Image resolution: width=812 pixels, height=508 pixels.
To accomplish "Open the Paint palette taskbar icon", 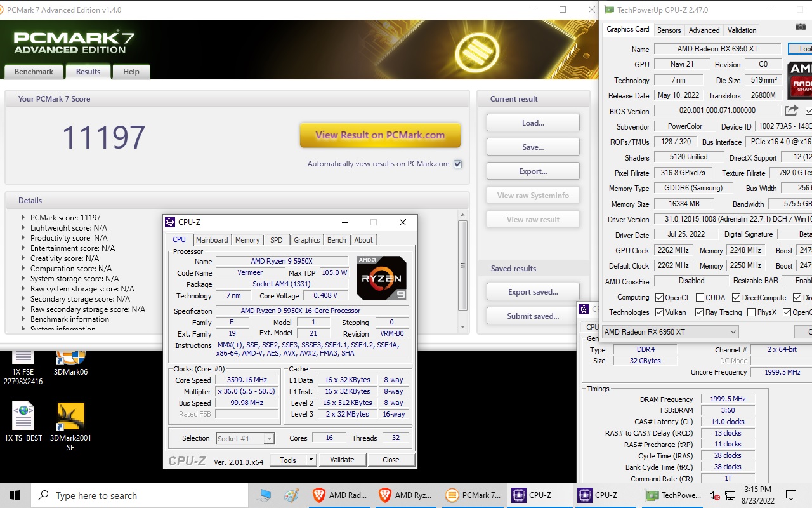I will coord(292,495).
